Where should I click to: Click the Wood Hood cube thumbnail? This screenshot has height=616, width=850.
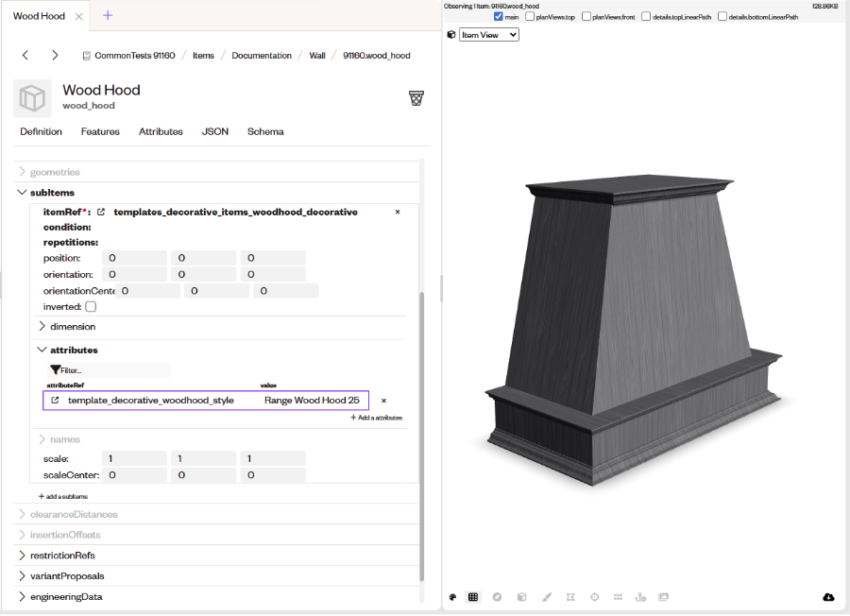(32, 98)
